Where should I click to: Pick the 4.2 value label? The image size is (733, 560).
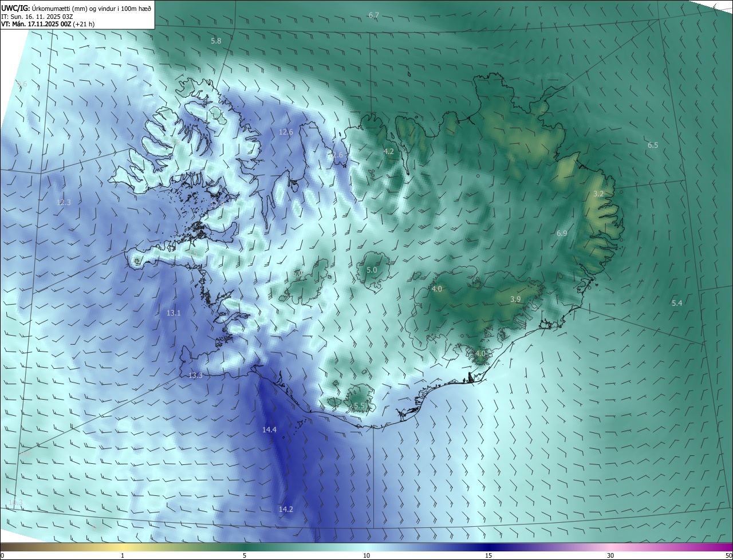pyautogui.click(x=389, y=152)
